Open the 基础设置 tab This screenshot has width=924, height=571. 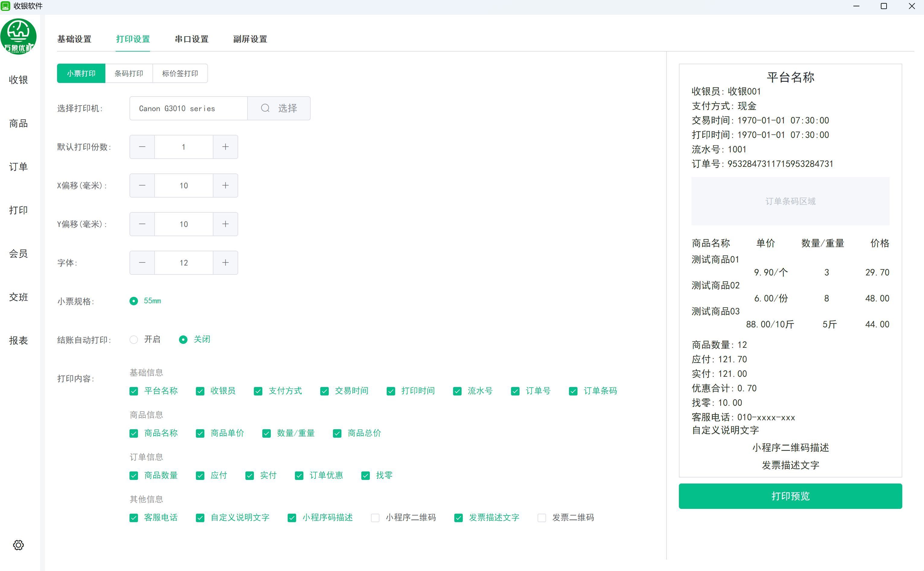click(x=75, y=39)
